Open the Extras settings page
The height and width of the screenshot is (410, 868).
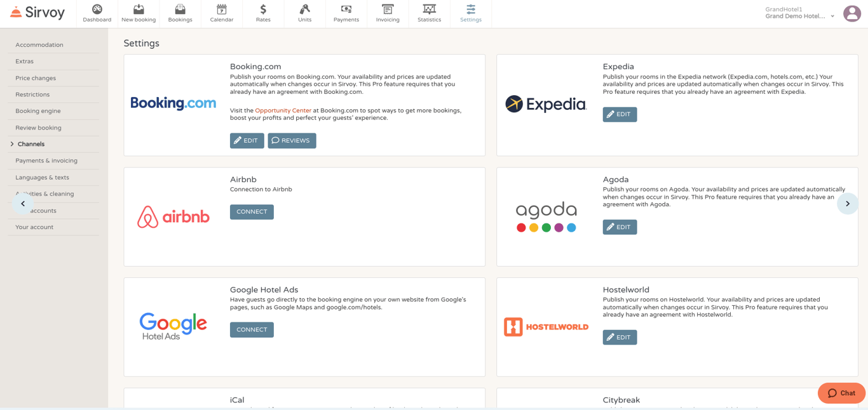coord(24,61)
